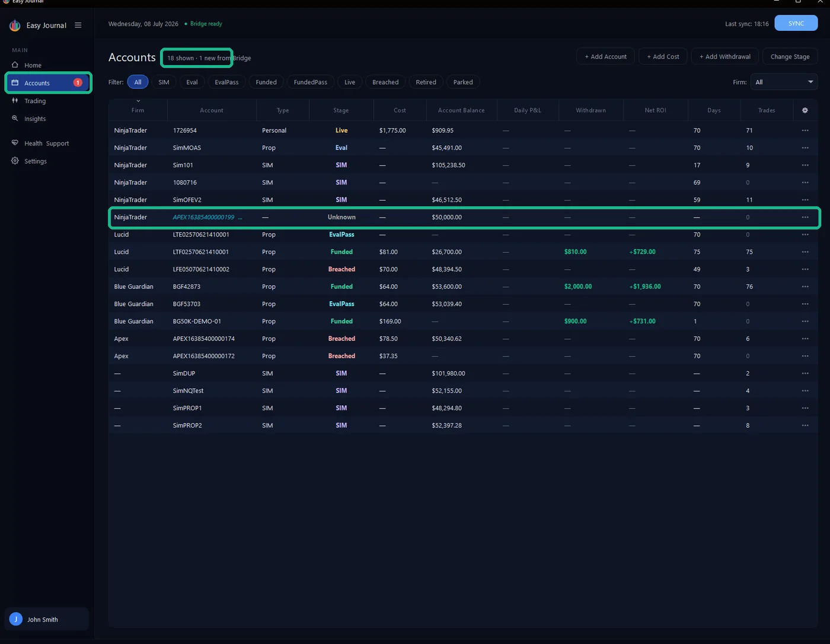
Task: Open Settings from the sidebar
Action: pos(35,161)
